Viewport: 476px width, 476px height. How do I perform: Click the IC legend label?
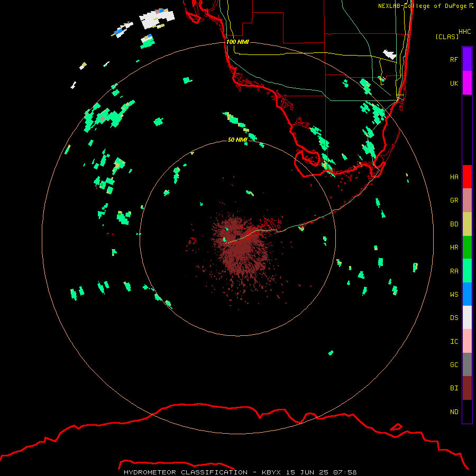[454, 342]
